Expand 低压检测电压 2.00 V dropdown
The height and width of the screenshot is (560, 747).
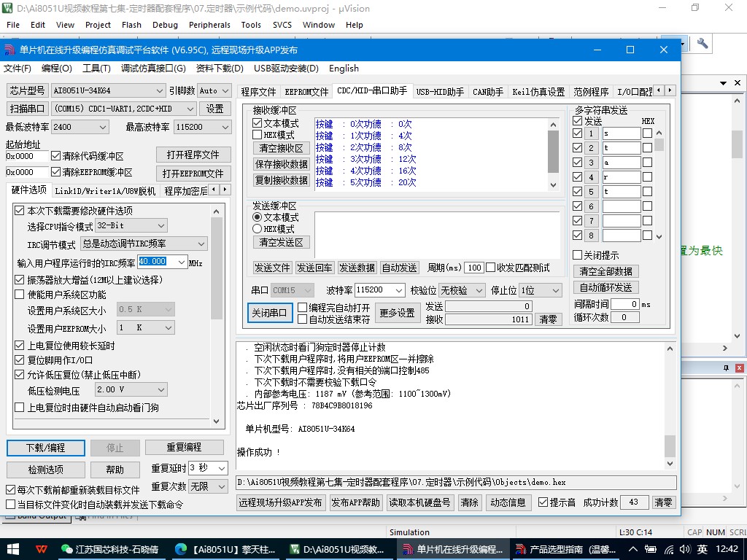point(131,390)
